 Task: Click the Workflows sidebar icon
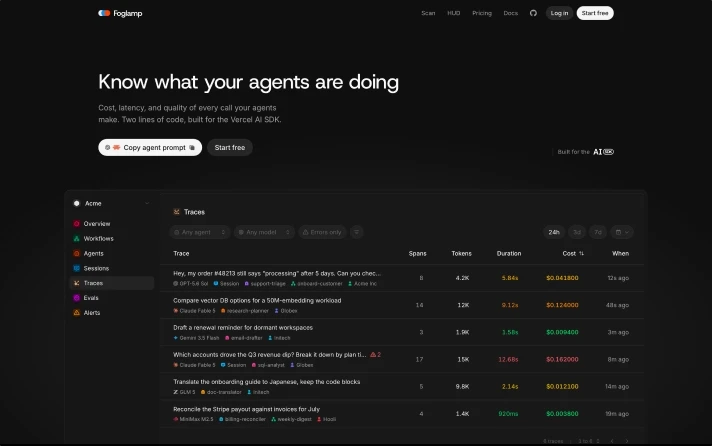[x=76, y=238]
